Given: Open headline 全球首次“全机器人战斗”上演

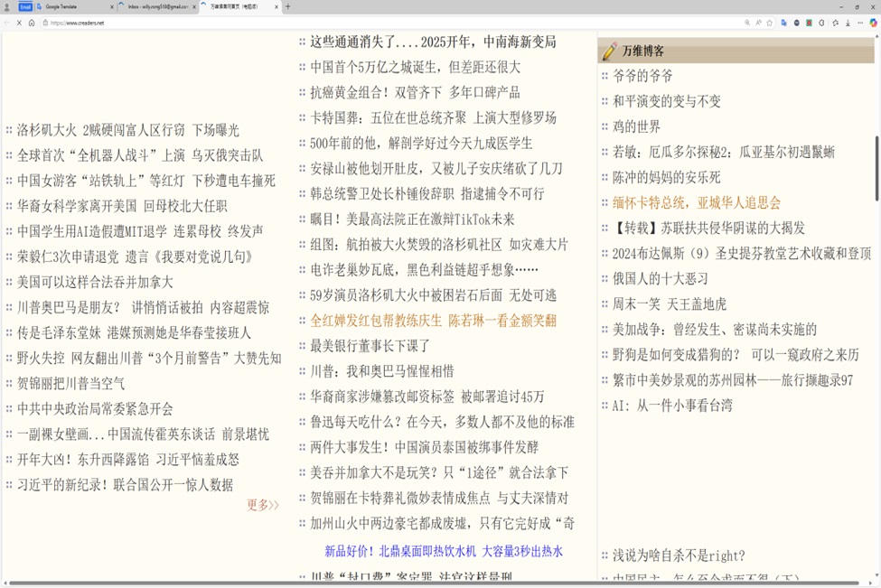Looking at the screenshot, I should pos(140,155).
